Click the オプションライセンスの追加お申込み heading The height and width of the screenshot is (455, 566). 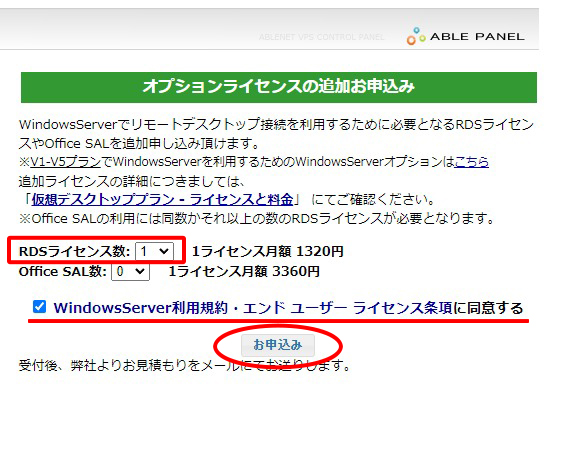(279, 87)
